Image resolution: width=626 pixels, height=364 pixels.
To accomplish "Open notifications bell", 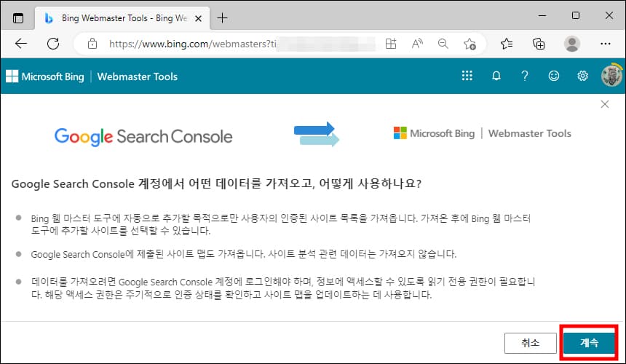I will pyautogui.click(x=496, y=76).
